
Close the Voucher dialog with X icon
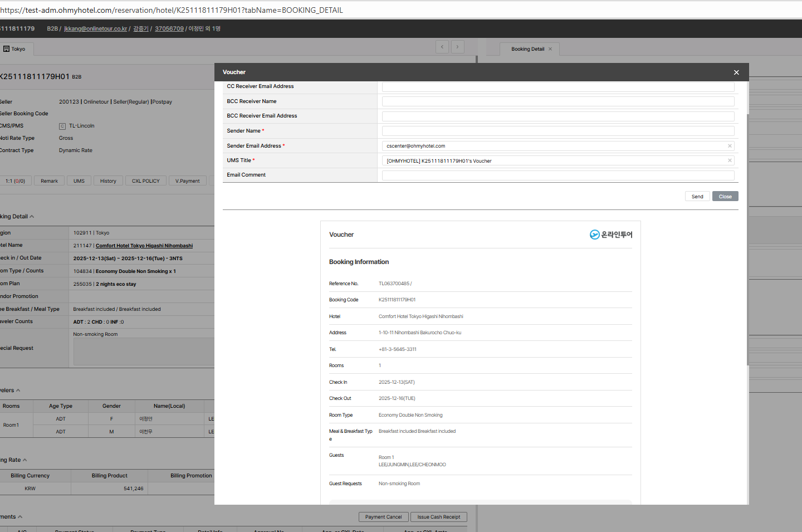[x=736, y=72]
